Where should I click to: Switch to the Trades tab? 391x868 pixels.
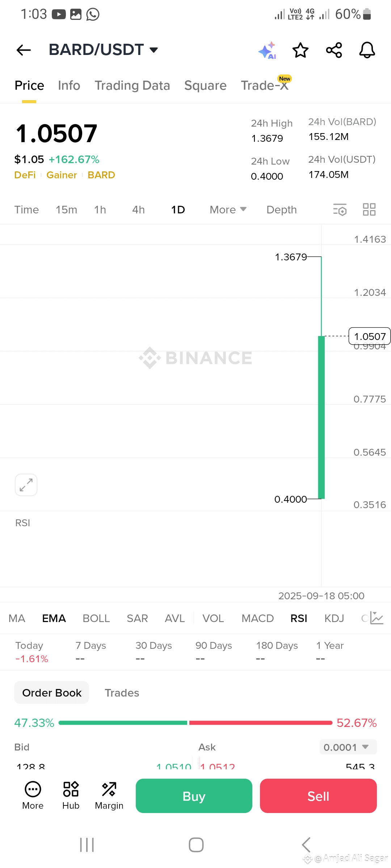(x=122, y=693)
